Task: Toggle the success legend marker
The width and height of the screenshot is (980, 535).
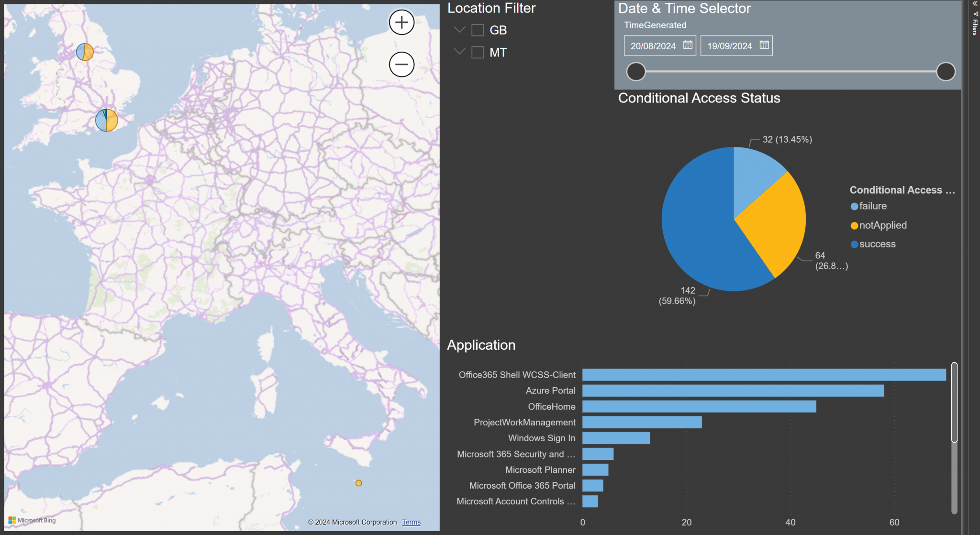Action: (854, 244)
